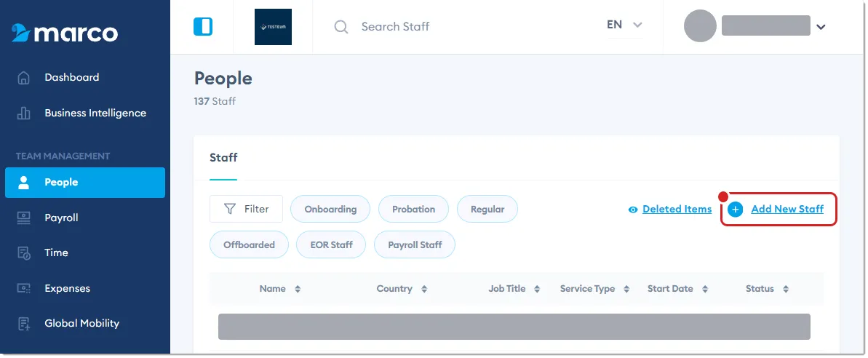Open the EN language dropdown
Viewport: 868px width, 358px height.
tap(624, 25)
